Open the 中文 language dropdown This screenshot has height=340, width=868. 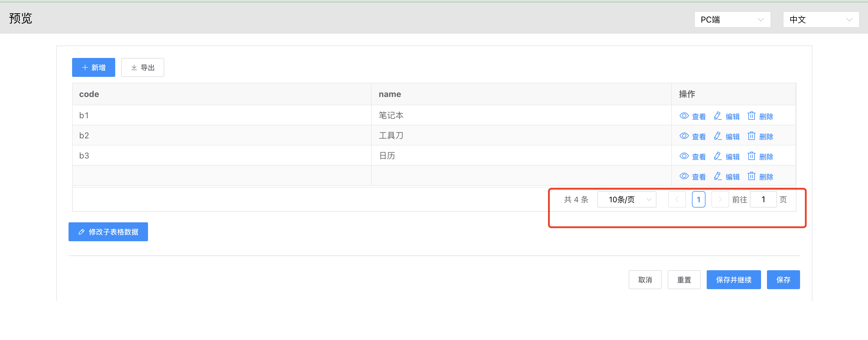coord(820,20)
